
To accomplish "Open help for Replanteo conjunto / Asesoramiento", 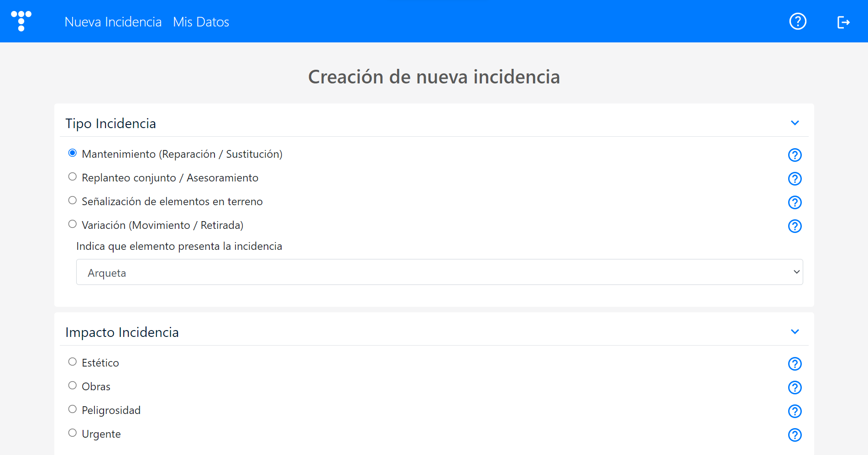I will pyautogui.click(x=795, y=179).
